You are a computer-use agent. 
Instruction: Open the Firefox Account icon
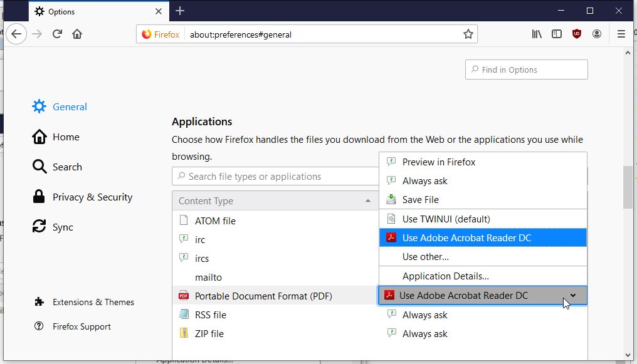[x=597, y=34]
